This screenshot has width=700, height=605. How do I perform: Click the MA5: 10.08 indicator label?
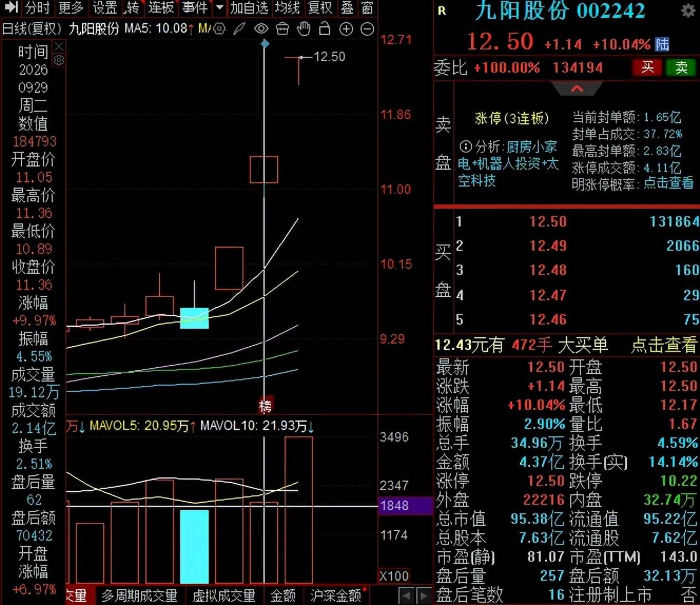click(156, 28)
